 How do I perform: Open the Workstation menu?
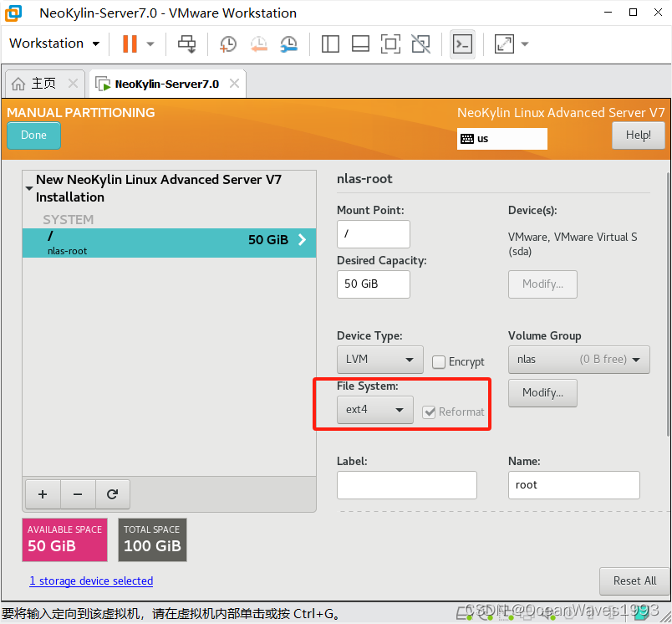click(54, 43)
